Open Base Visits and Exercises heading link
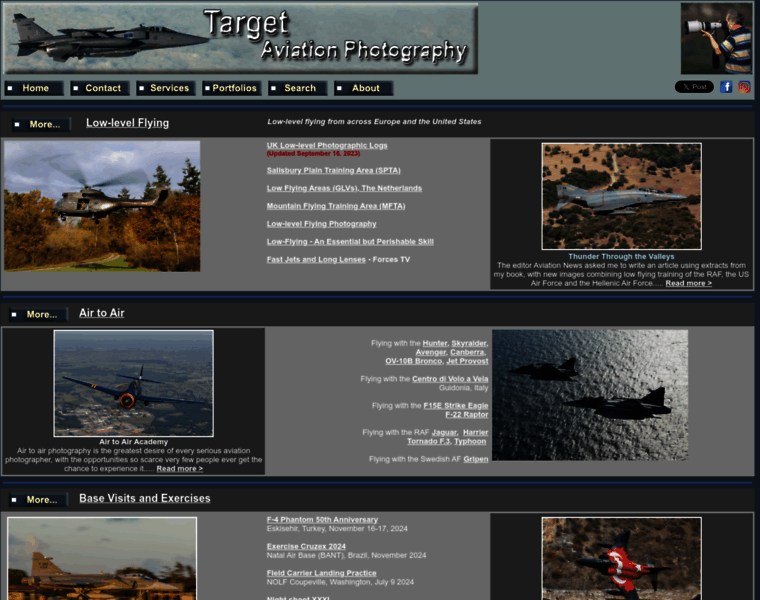This screenshot has width=760, height=600. pyautogui.click(x=144, y=498)
